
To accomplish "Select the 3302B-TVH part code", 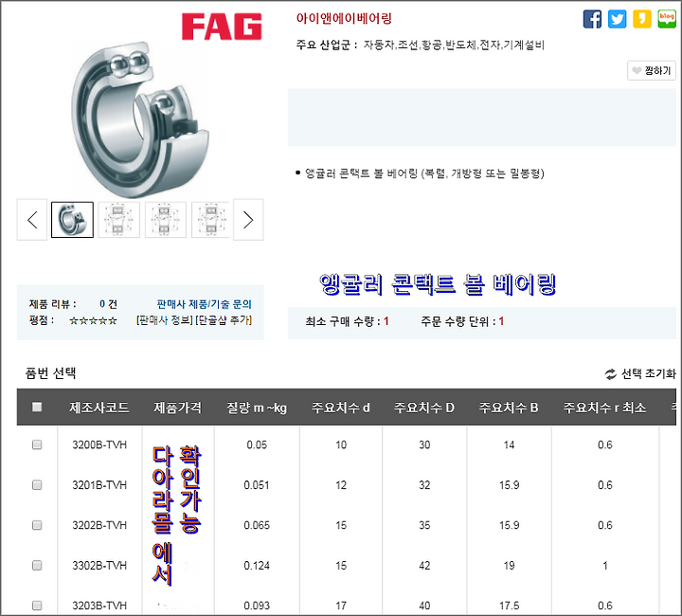I will point(99,566).
